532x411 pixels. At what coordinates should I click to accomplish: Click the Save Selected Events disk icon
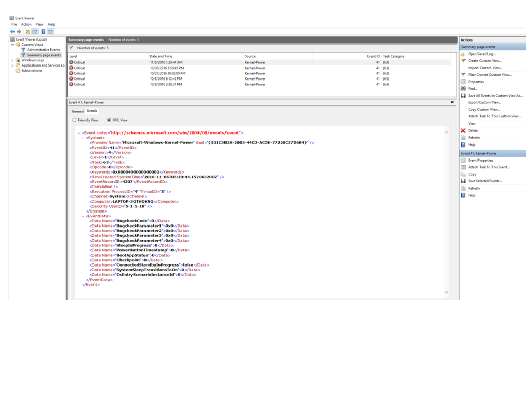coord(463,181)
